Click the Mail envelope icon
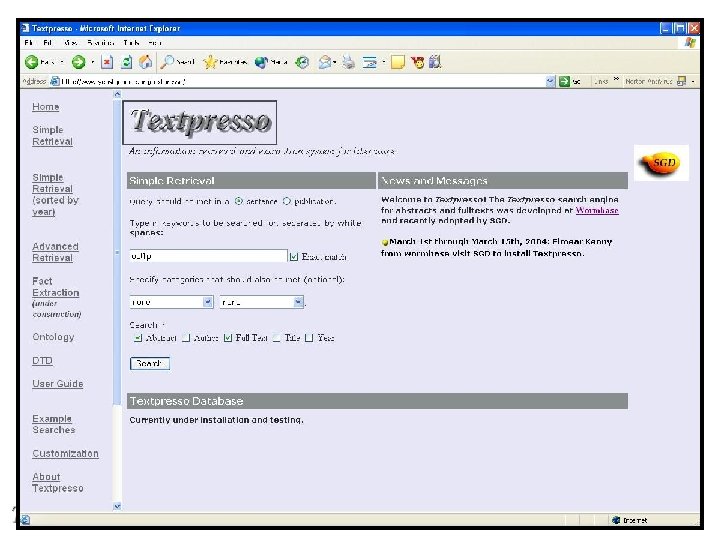 coord(325,62)
